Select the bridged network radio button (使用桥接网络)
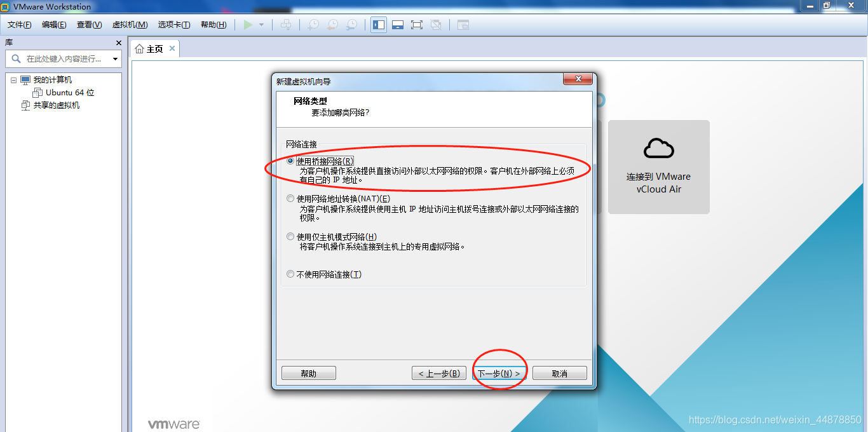 (x=290, y=161)
